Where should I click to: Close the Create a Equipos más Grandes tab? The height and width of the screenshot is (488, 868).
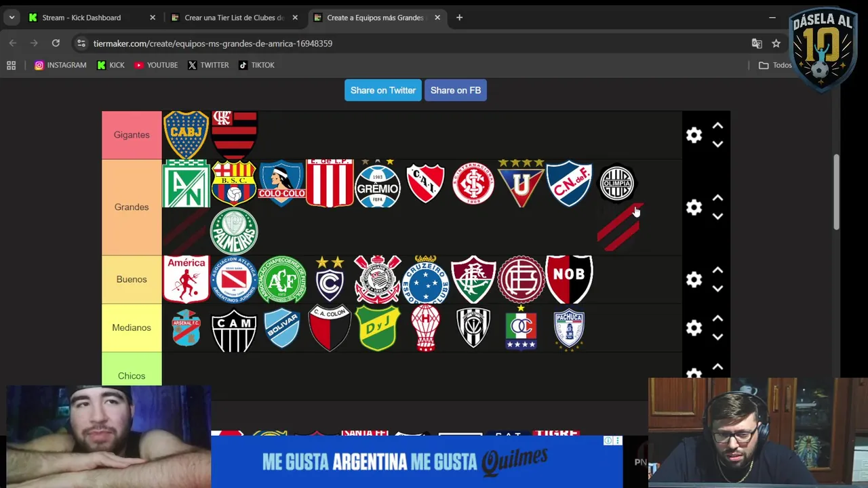437,18
